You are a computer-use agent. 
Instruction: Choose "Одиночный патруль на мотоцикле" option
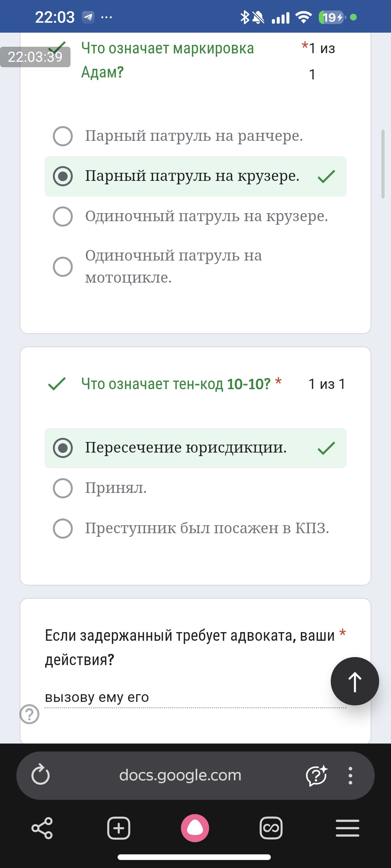[63, 267]
